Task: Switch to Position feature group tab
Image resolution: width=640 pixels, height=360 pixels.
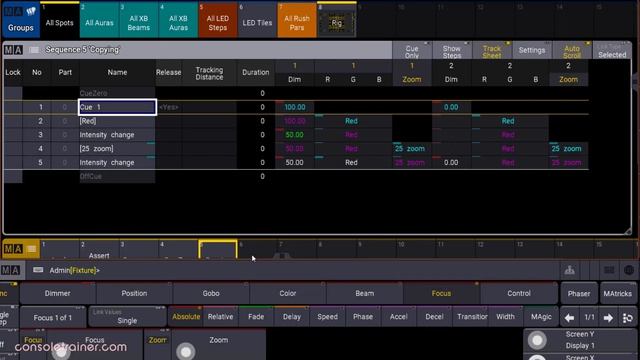Action: point(134,293)
